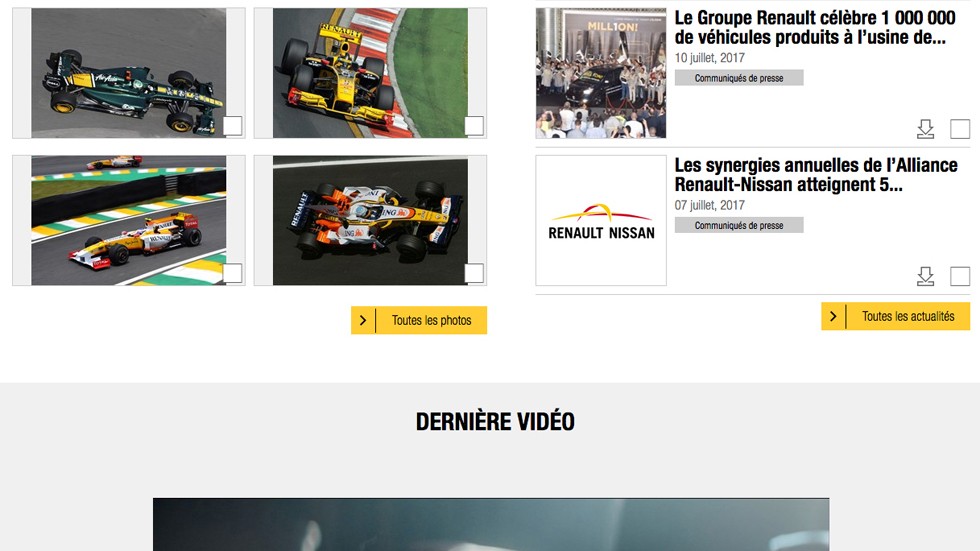This screenshot has width=980, height=551.
Task: Click the 10 juillet, 2017 date text
Action: tap(709, 57)
